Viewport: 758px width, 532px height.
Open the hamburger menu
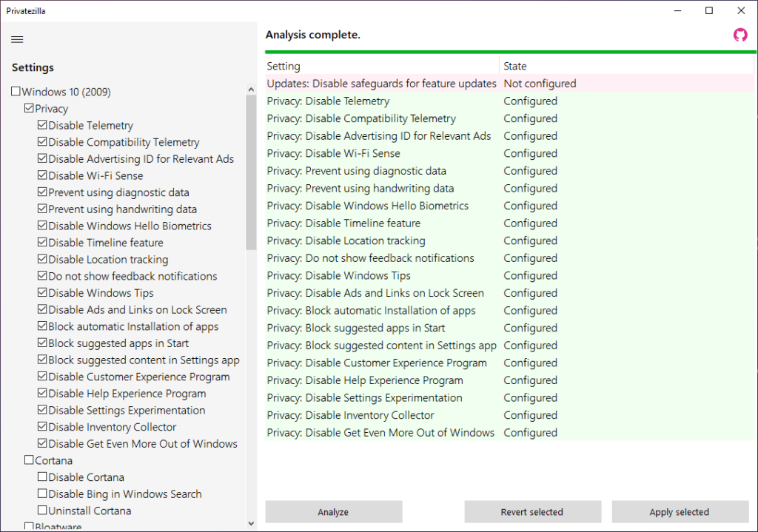tap(18, 39)
